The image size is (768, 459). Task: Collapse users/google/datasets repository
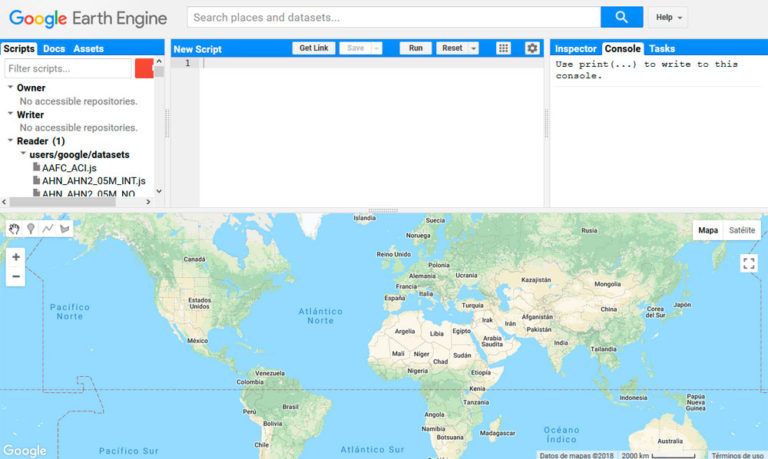(x=23, y=154)
